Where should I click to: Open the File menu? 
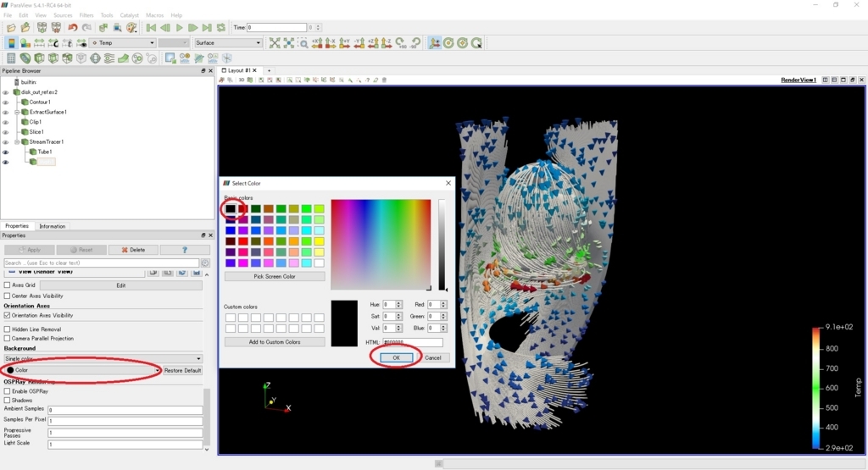(8, 15)
